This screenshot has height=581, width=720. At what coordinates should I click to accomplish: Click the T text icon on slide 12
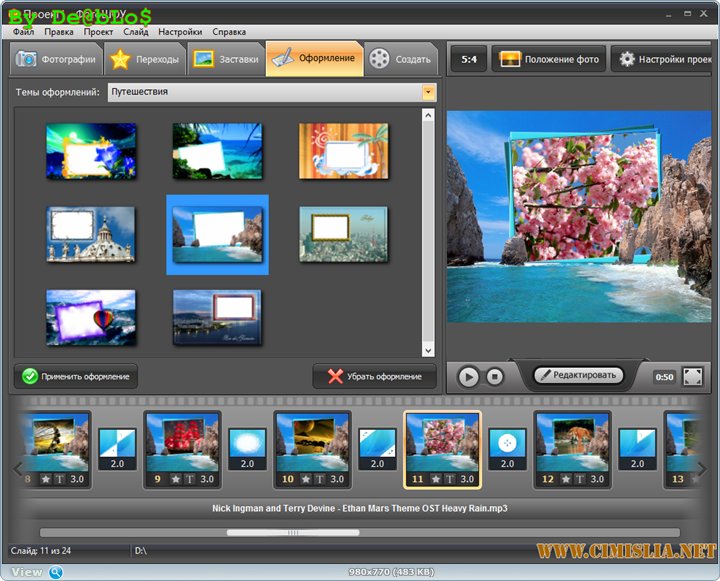[x=580, y=480]
